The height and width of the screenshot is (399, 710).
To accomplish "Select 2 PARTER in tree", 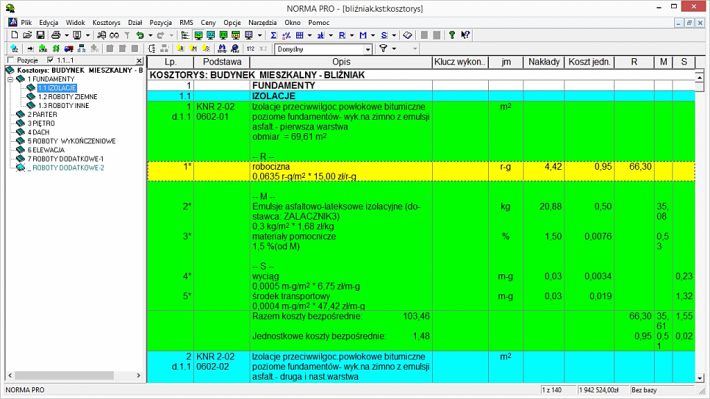I will (x=42, y=115).
